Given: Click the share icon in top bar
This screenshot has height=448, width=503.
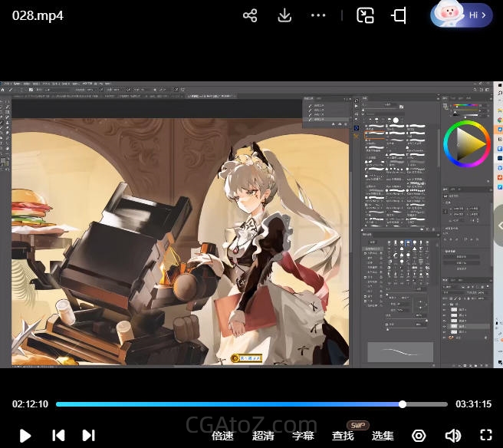Looking at the screenshot, I should [250, 15].
